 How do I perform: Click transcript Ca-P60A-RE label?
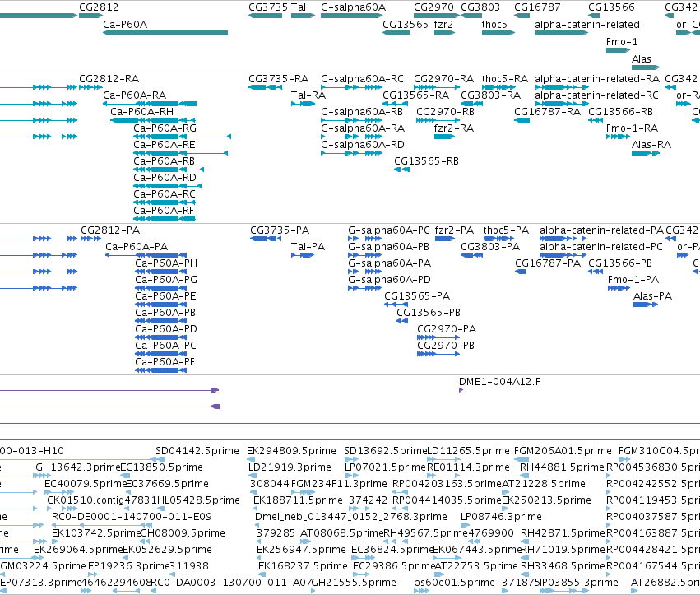click(165, 145)
